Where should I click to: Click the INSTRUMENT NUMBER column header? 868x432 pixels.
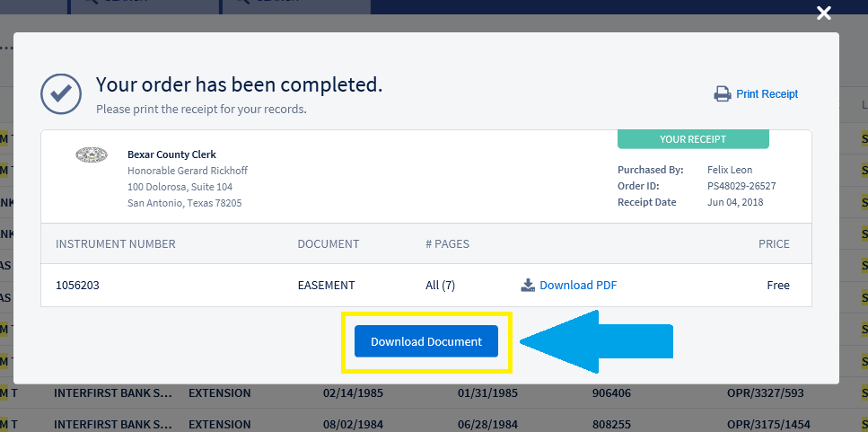116,244
